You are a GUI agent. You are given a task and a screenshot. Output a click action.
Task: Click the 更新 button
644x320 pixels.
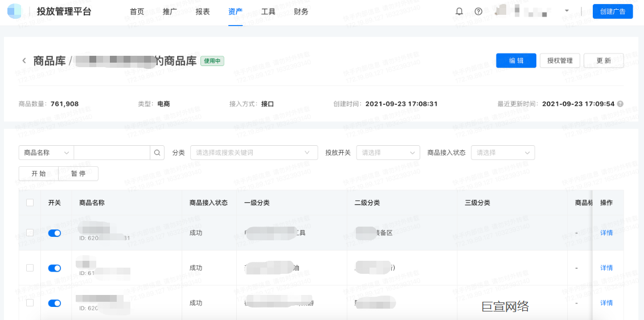(604, 60)
